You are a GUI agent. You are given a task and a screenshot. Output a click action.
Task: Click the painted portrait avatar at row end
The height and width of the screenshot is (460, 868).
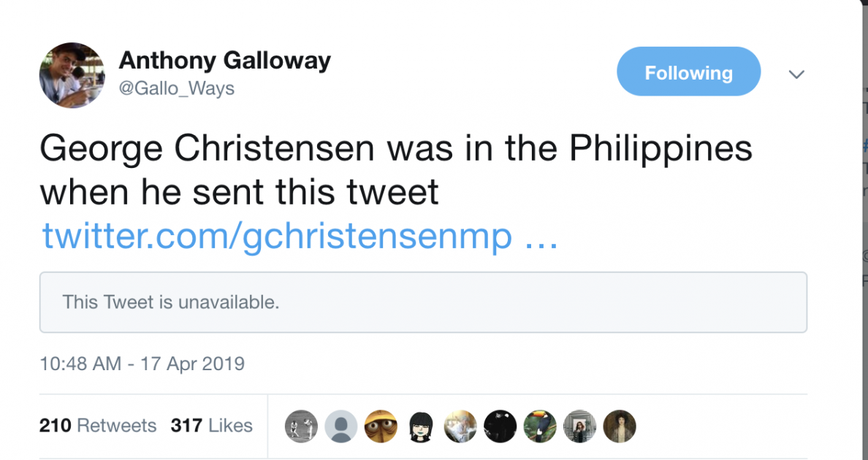pos(620,426)
